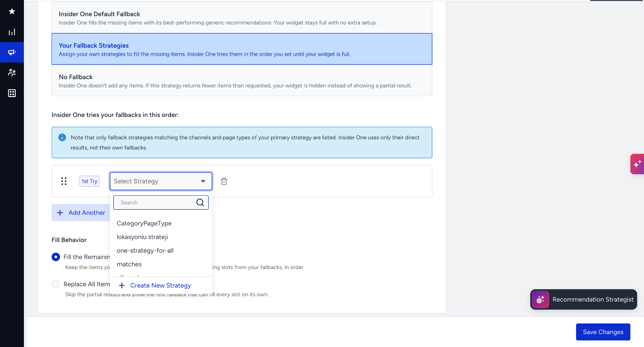Select Insider One Default Fallback option
Viewport: 644px width, 347px height.
tap(242, 18)
